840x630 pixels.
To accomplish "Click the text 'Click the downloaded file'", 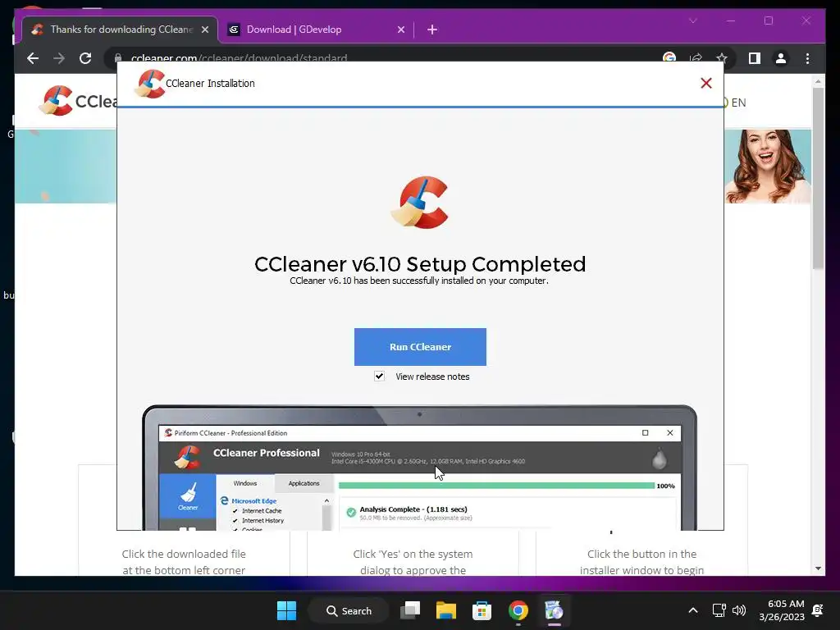I will [184, 554].
